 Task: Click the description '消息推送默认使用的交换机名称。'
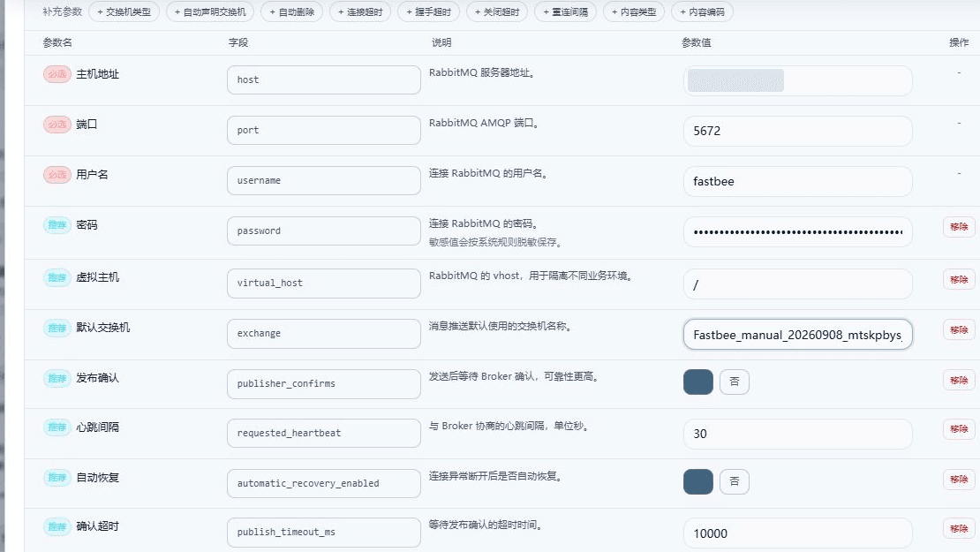click(501, 326)
